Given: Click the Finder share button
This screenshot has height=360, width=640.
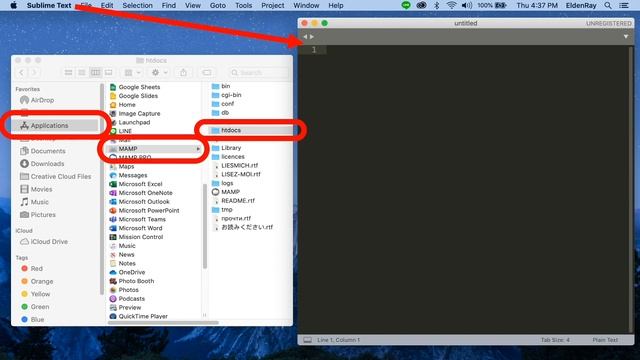Looking at the screenshot, I should point(183,73).
